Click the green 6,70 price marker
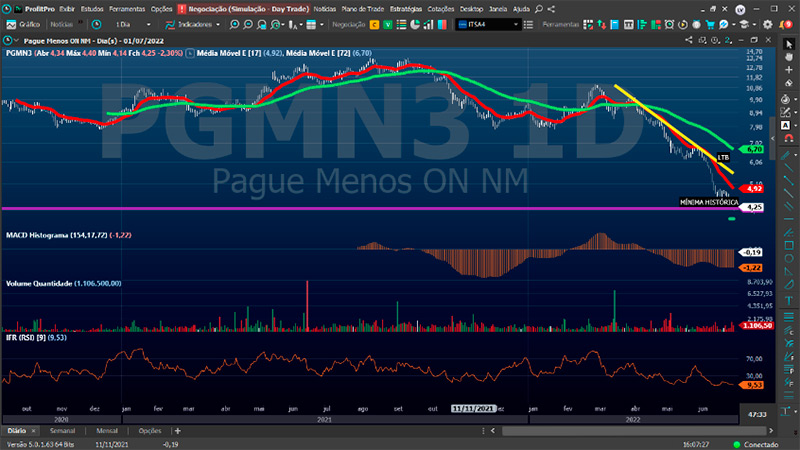This screenshot has width=800, height=450. (752, 149)
